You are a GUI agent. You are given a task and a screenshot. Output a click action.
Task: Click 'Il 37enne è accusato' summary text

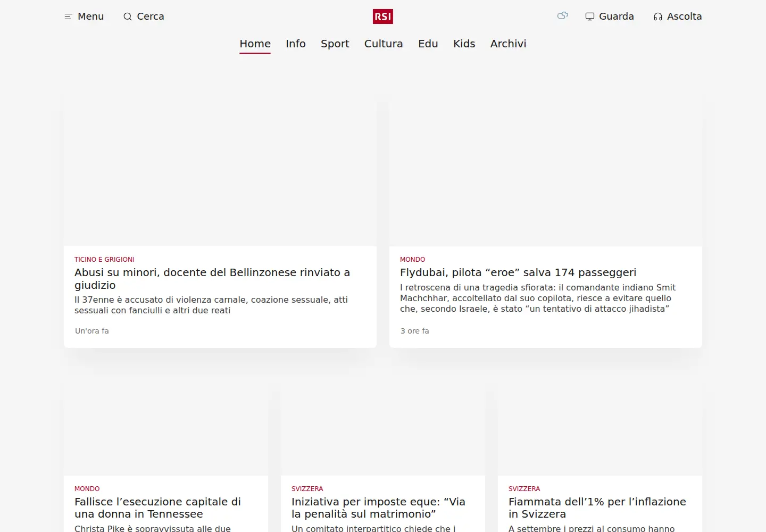pyautogui.click(x=211, y=305)
